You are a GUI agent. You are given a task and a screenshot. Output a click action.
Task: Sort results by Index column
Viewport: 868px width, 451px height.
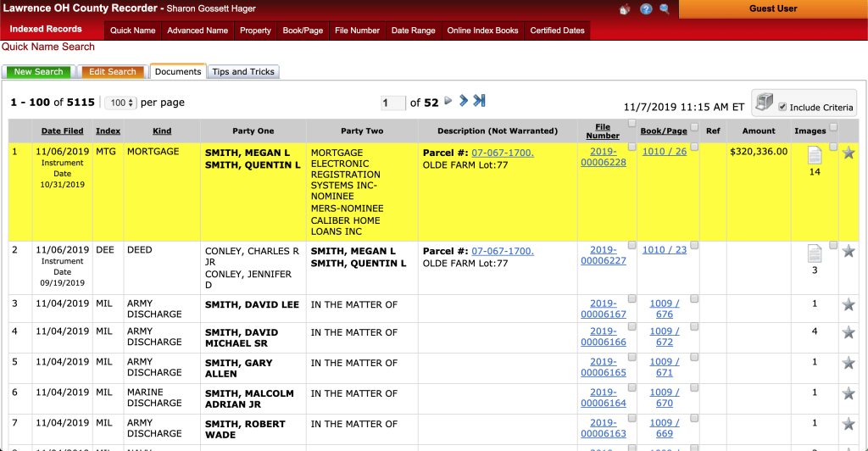click(x=108, y=131)
